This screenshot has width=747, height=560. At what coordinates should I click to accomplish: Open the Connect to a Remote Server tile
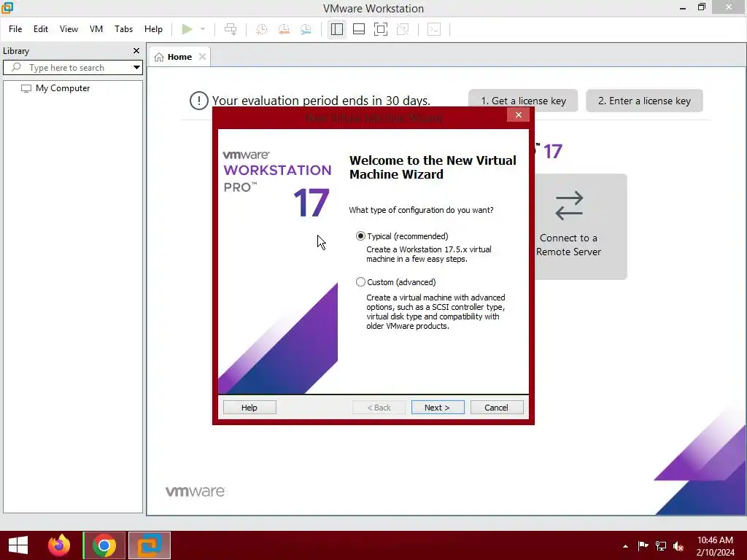(581, 226)
